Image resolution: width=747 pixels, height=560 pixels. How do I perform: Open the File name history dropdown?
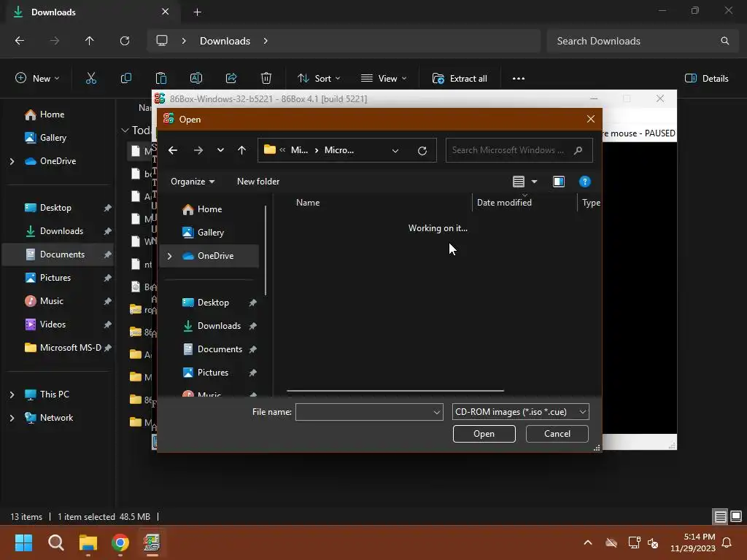(437, 413)
